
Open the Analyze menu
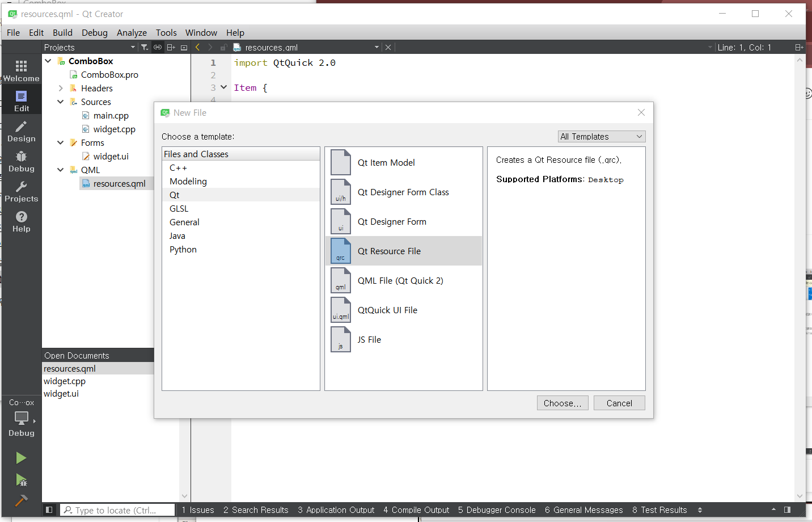click(x=132, y=32)
